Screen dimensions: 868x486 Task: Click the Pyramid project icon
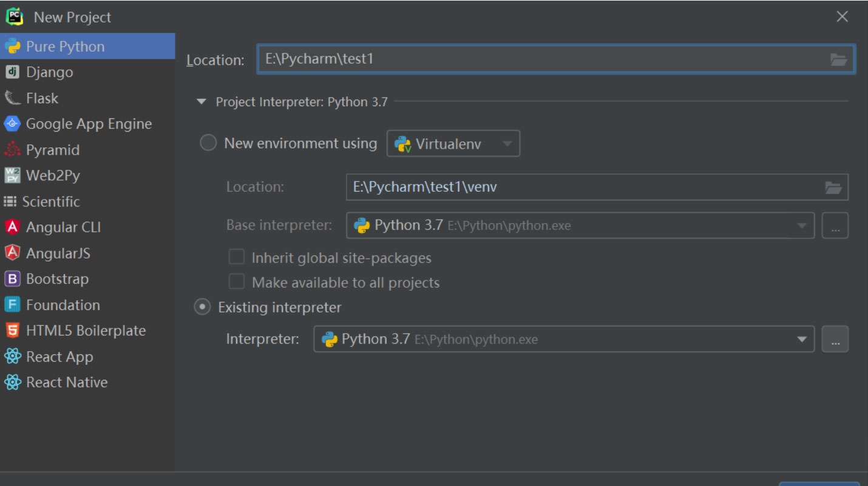(12, 150)
